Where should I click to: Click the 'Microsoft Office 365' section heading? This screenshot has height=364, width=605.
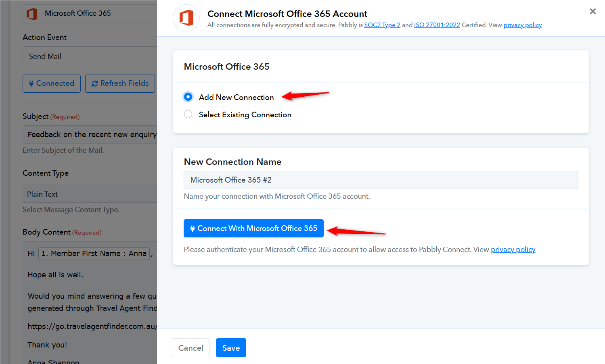point(226,67)
